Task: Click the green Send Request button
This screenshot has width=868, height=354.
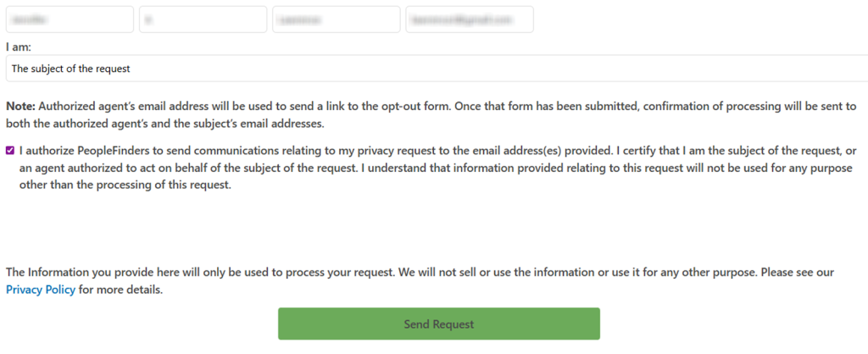Action: coord(438,324)
